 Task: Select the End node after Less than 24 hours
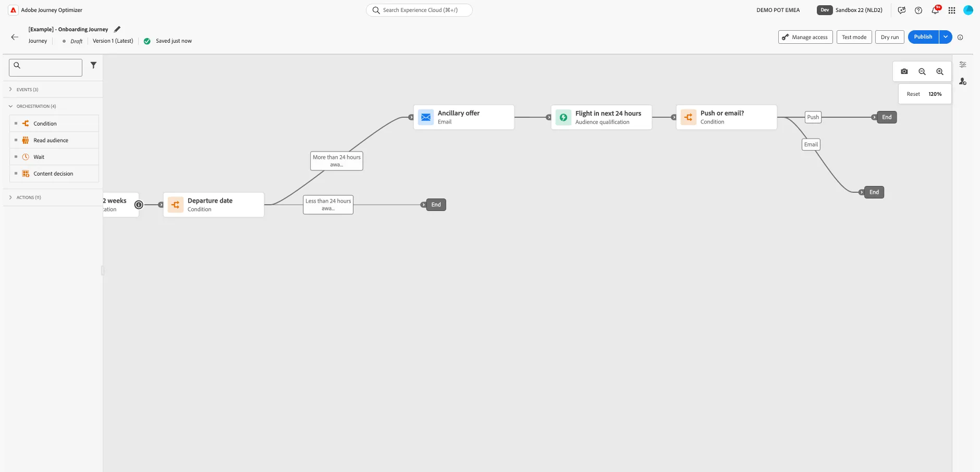tap(436, 205)
